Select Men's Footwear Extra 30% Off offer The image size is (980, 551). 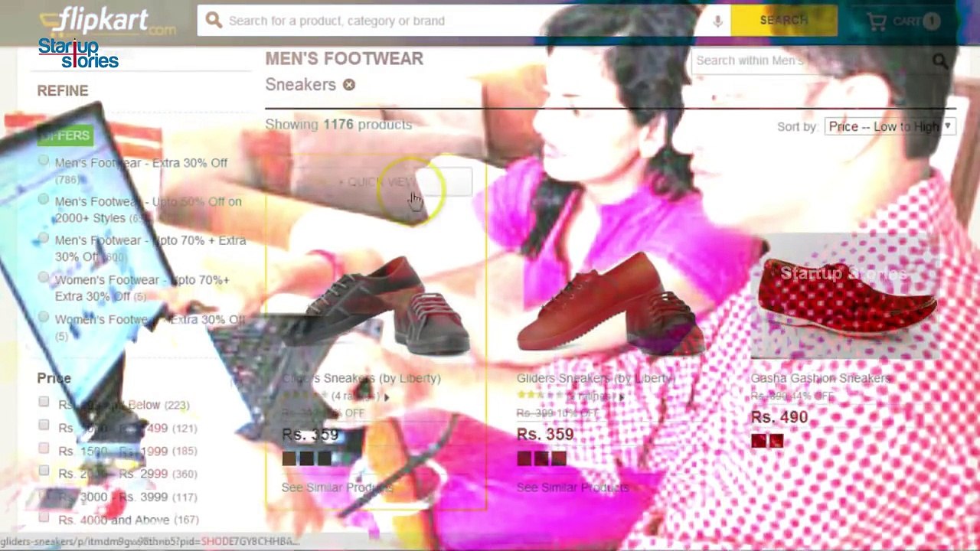coord(44,161)
